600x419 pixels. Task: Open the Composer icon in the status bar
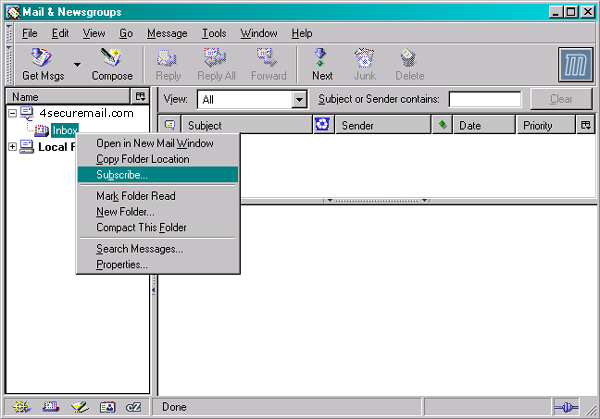(78, 407)
